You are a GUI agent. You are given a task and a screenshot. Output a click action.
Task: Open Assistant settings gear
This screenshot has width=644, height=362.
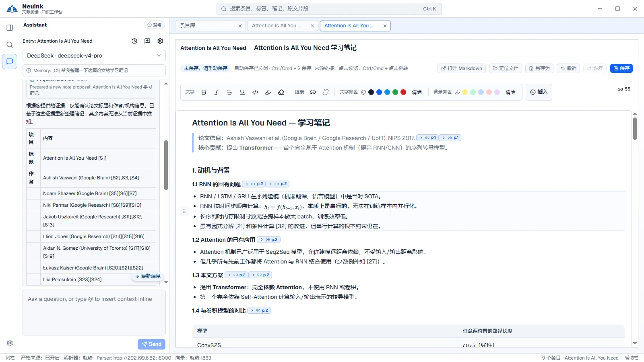[160, 41]
